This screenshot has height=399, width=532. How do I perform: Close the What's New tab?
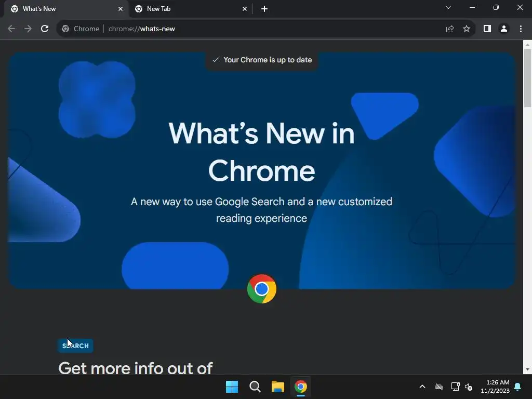click(x=121, y=9)
